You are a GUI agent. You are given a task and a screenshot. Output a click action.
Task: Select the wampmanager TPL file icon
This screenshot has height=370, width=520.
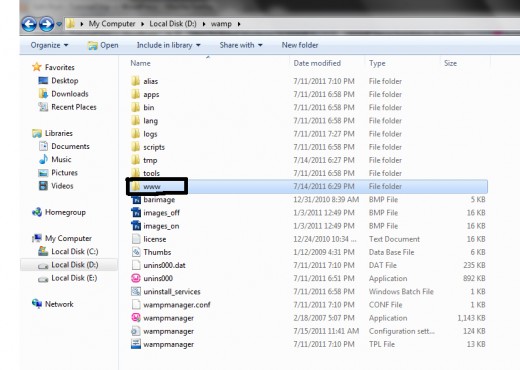tap(136, 344)
